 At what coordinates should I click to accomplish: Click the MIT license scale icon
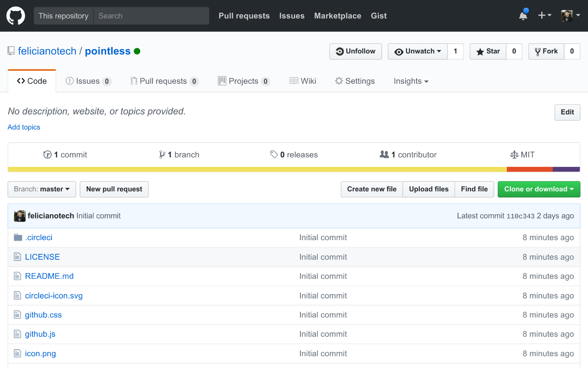514,155
